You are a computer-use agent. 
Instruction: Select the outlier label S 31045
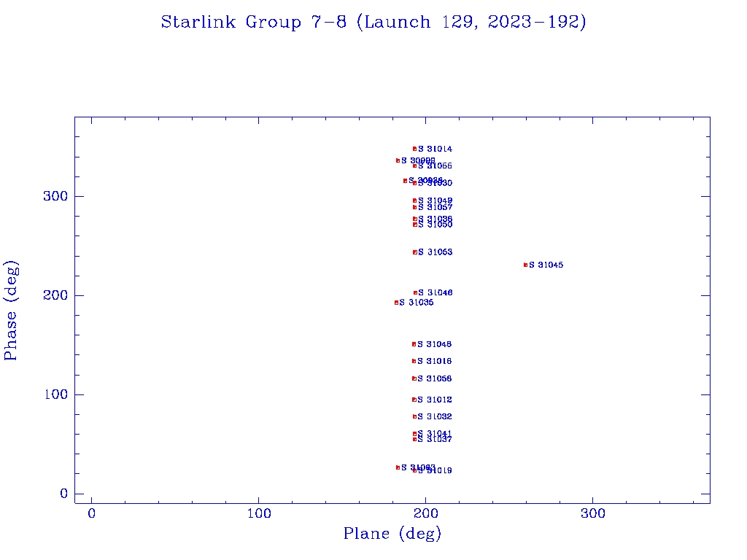546,265
